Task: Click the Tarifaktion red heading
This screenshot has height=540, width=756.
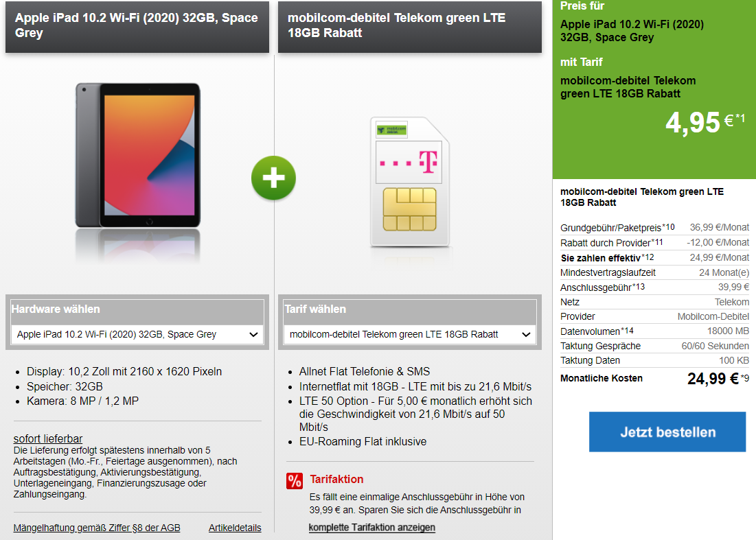Action: pos(336,480)
